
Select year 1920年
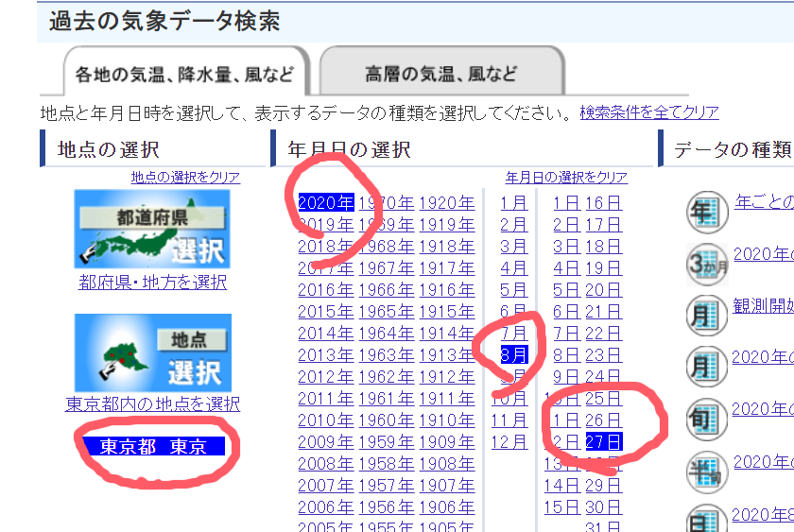[x=446, y=203]
